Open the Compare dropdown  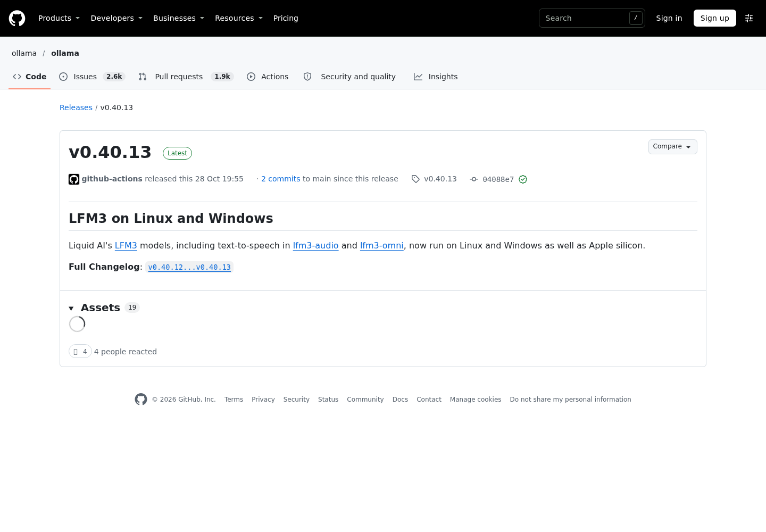(672, 147)
